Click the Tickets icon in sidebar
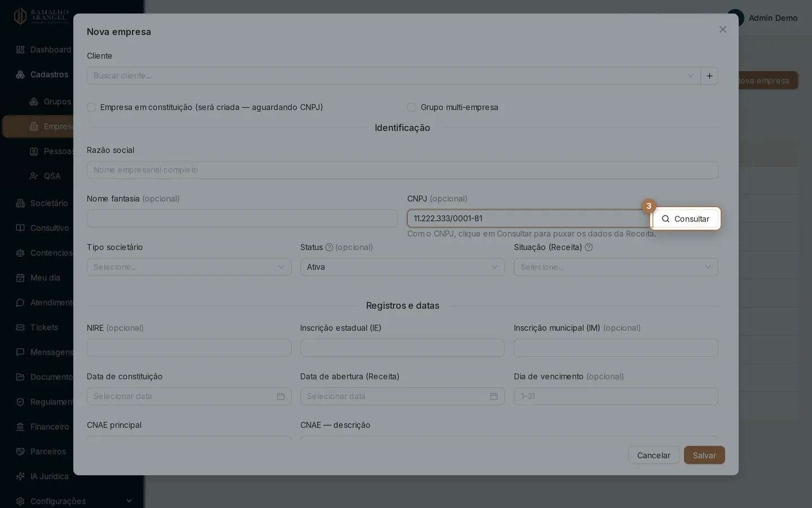The width and height of the screenshot is (812, 508). pyautogui.click(x=20, y=327)
